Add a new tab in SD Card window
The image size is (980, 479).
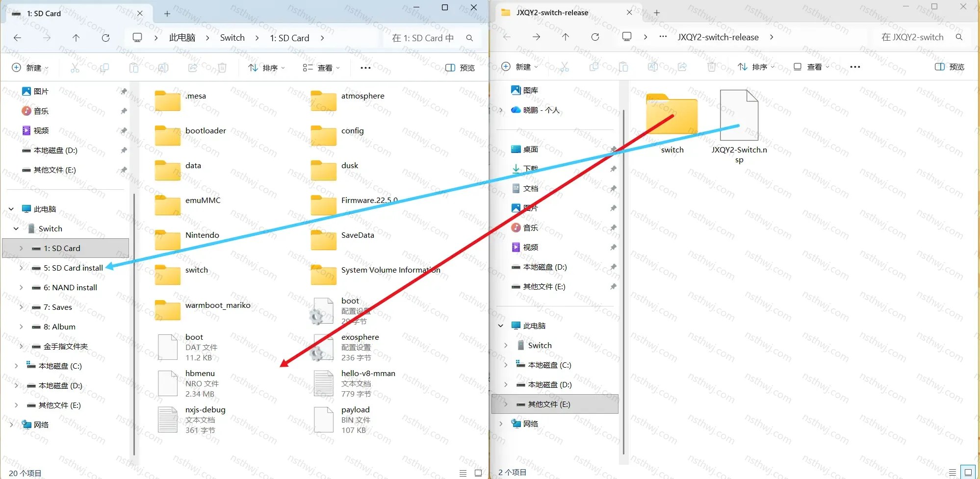pos(167,14)
